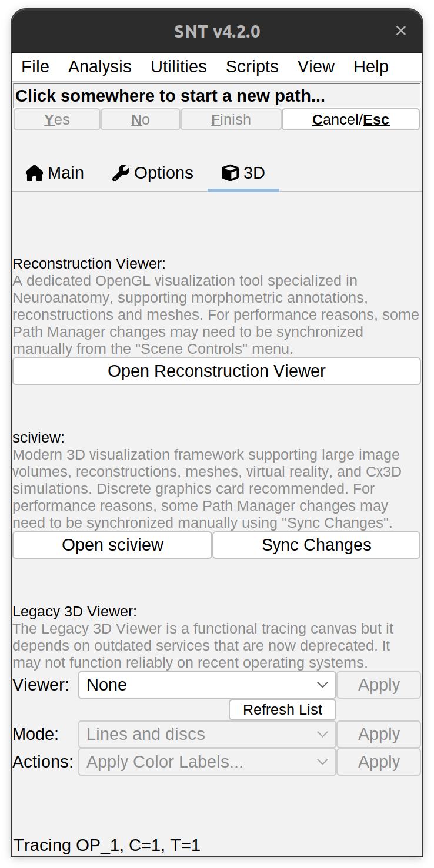This screenshot has width=434, height=868.
Task: Close the SNT window
Action: point(401,31)
